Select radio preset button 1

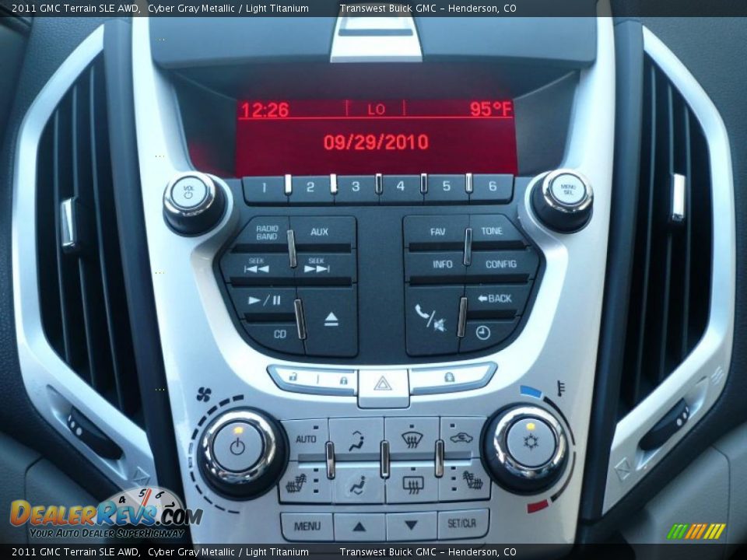[264, 187]
